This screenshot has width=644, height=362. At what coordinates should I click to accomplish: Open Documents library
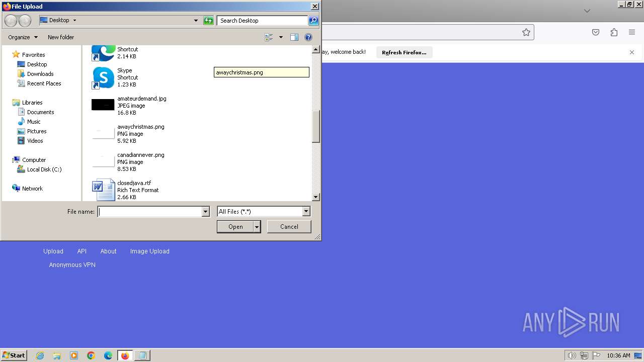pos(40,112)
